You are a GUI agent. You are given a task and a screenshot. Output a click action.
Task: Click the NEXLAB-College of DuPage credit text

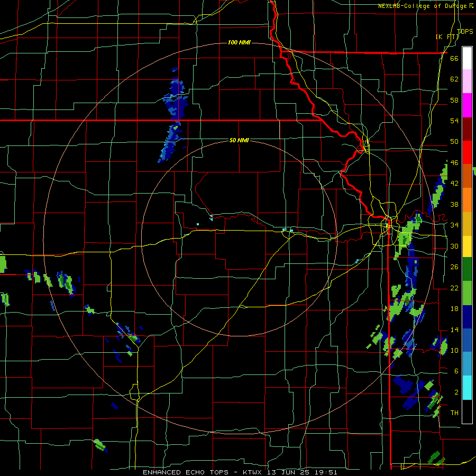click(x=426, y=6)
